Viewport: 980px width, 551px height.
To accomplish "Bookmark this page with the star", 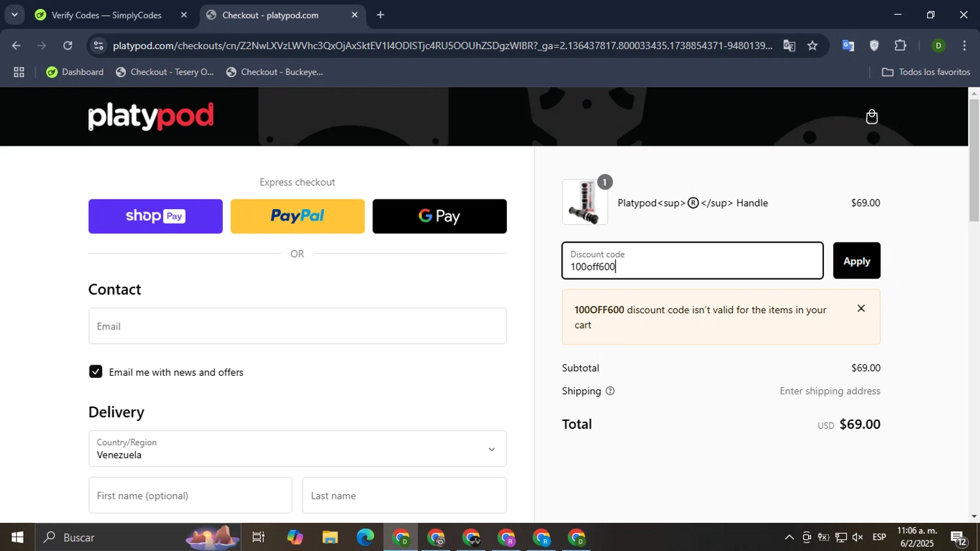I will (812, 46).
